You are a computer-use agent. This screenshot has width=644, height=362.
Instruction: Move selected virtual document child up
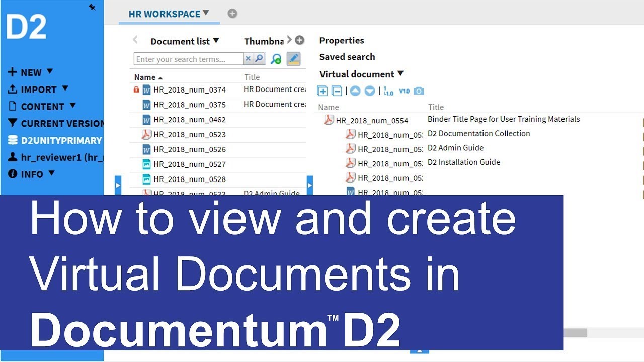[355, 91]
